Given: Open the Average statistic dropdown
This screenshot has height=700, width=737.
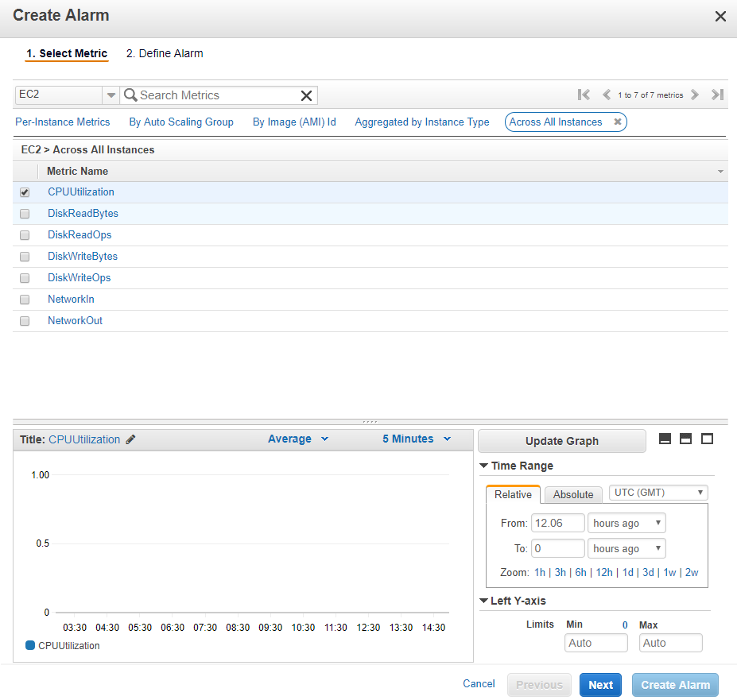Looking at the screenshot, I should pos(297,439).
